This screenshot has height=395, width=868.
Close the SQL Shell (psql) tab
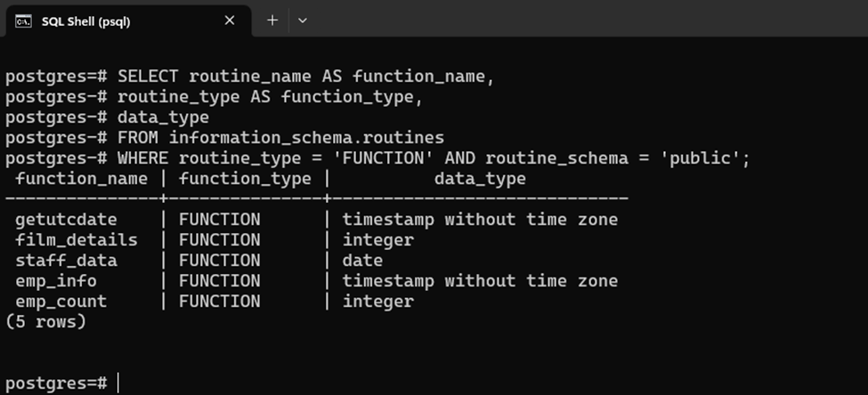pyautogui.click(x=230, y=20)
